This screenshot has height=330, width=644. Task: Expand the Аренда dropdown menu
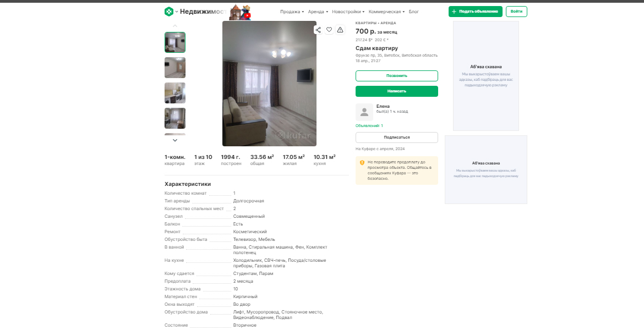(x=318, y=12)
